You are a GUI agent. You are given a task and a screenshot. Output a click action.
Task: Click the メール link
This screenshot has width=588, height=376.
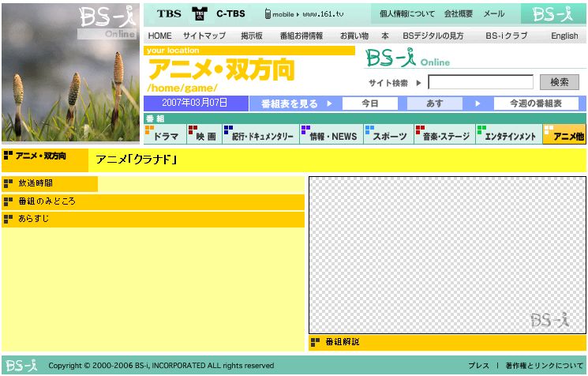point(493,14)
